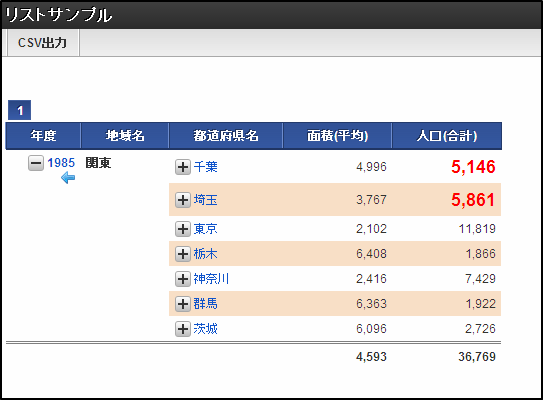Expand the 群馬 prefecture row
This screenshot has height=400, width=543.
click(x=183, y=304)
